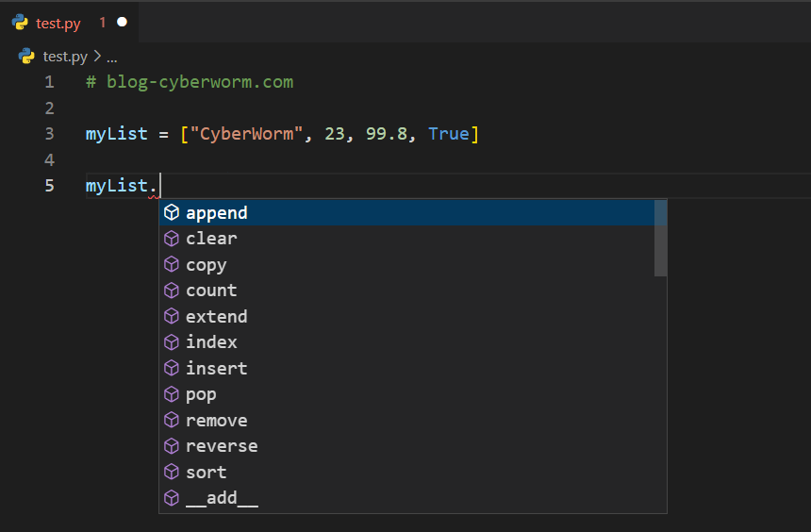Screen dimensions: 811x532
Task: Click the unsaved changes dot on the tab
Action: [x=122, y=22]
